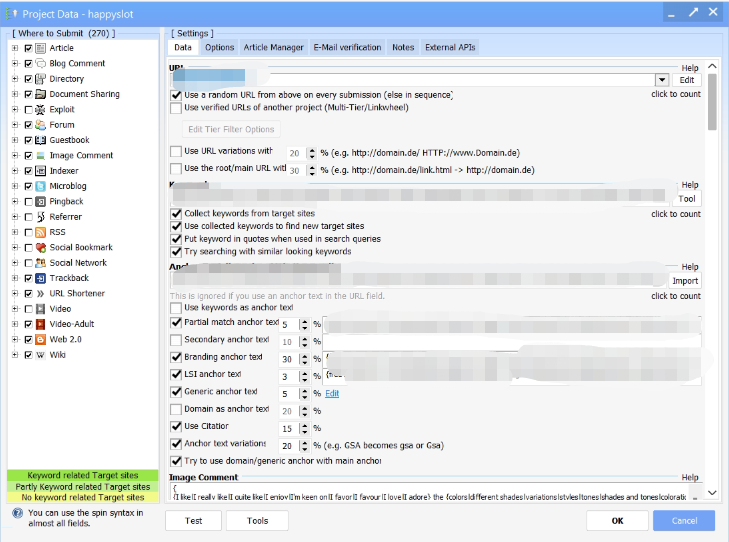
Task: Click the Partial match anchor text percentage field
Action: [x=289, y=324]
